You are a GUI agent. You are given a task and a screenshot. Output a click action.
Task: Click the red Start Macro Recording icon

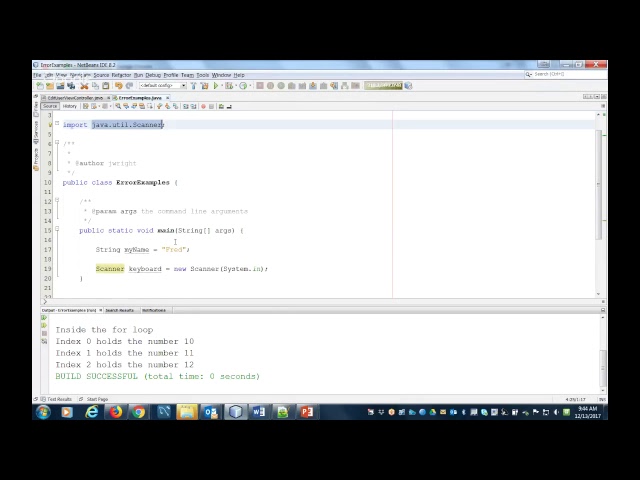tap(203, 107)
